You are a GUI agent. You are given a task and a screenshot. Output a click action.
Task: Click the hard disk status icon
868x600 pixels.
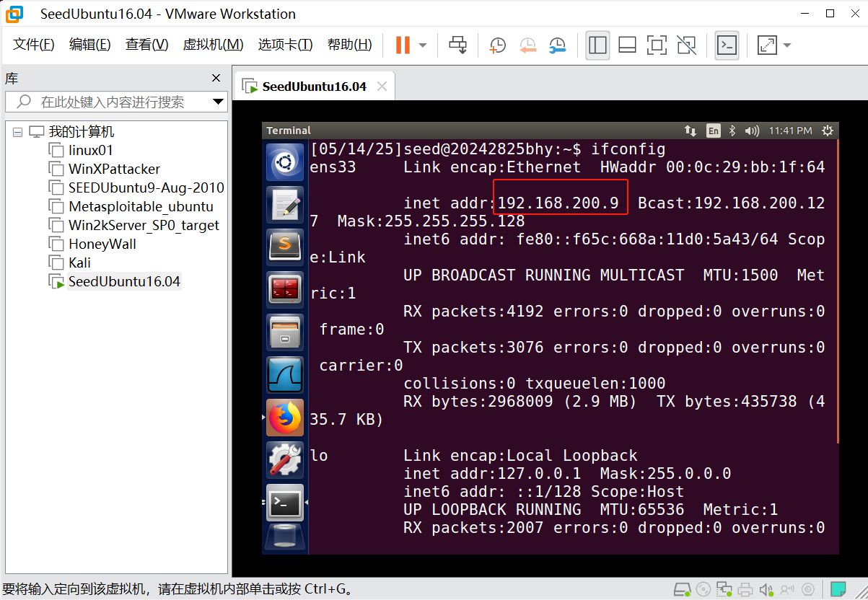(x=681, y=589)
